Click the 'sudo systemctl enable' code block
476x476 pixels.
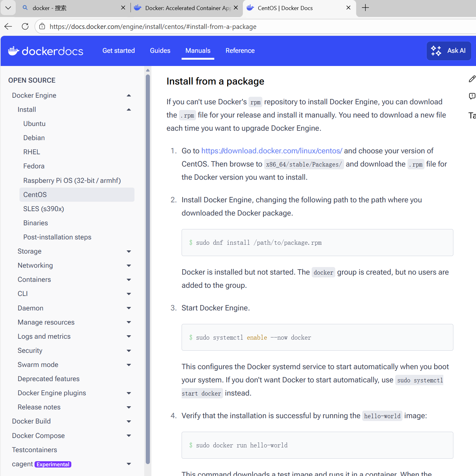tap(317, 337)
